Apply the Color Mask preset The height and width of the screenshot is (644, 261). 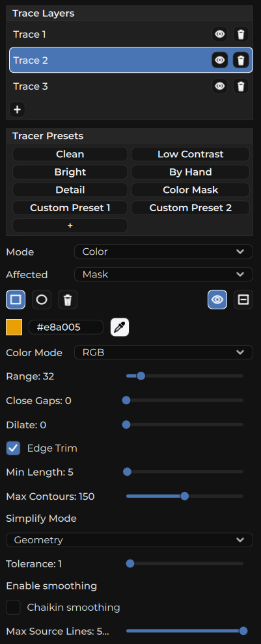[x=190, y=190]
